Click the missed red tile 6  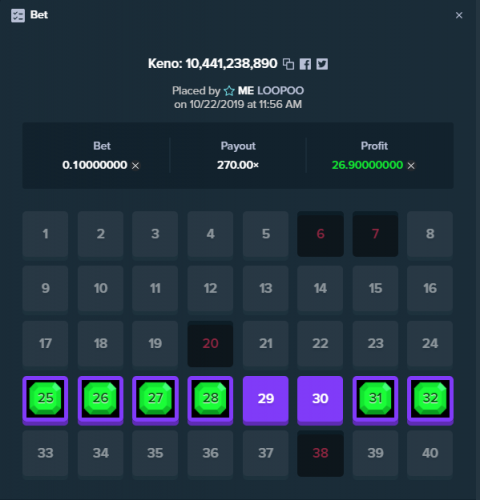(x=320, y=234)
